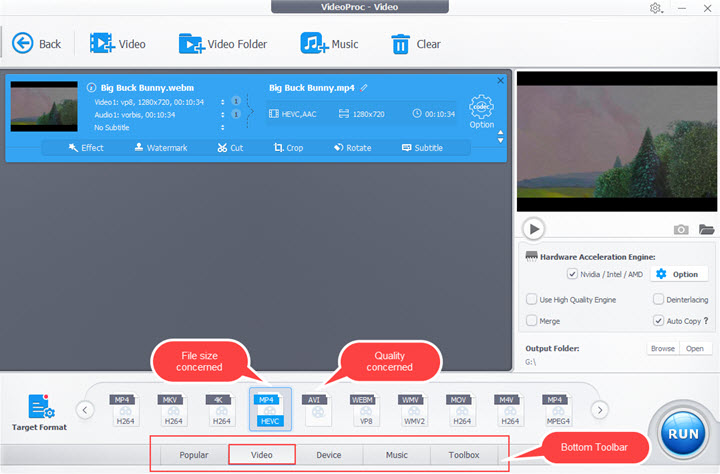Select MP4 HEVC format

tap(270, 409)
